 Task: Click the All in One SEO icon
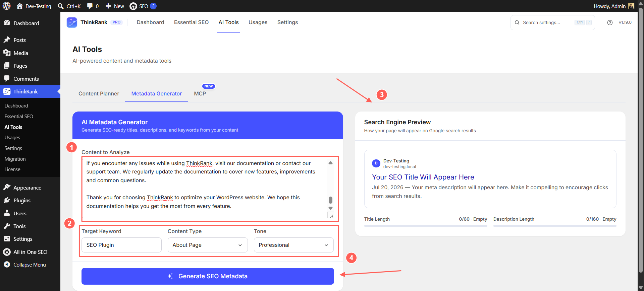pyautogui.click(x=7, y=252)
